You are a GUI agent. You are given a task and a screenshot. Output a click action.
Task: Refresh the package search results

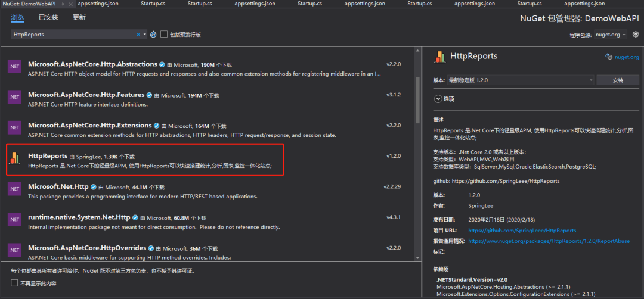[x=153, y=35]
